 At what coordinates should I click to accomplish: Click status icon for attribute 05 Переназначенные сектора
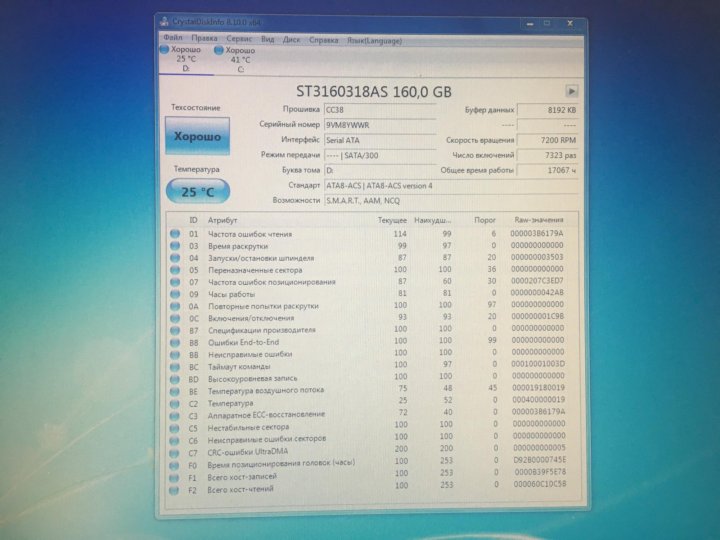coord(175,270)
